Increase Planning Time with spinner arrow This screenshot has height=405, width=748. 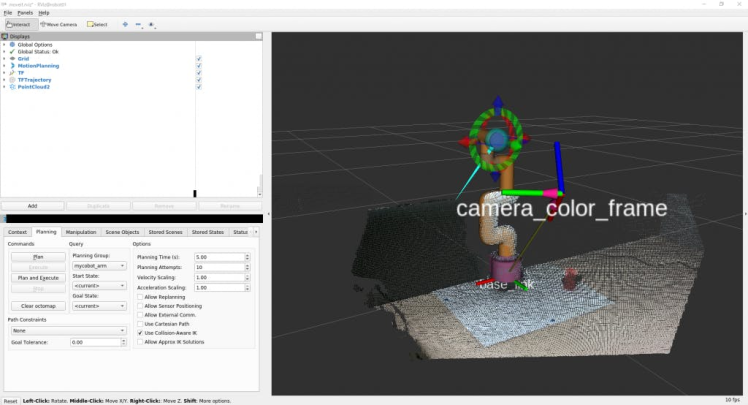[245, 256]
